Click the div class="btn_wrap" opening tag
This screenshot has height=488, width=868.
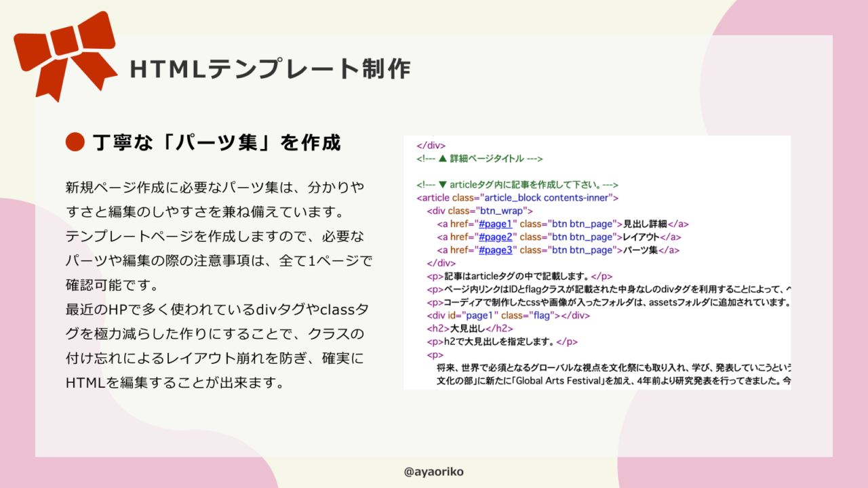470,211
